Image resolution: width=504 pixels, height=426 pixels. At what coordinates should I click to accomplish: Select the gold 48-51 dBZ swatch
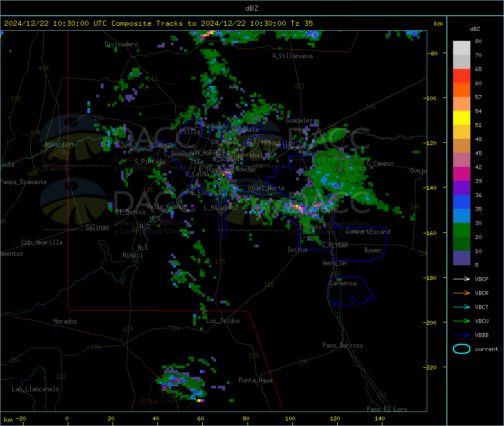pos(461,132)
